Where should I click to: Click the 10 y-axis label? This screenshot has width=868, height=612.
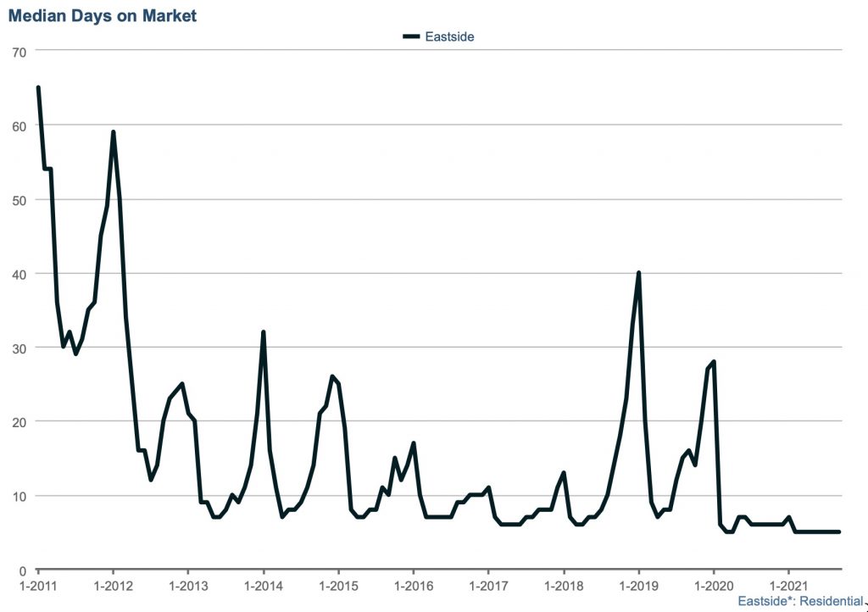coord(19,496)
